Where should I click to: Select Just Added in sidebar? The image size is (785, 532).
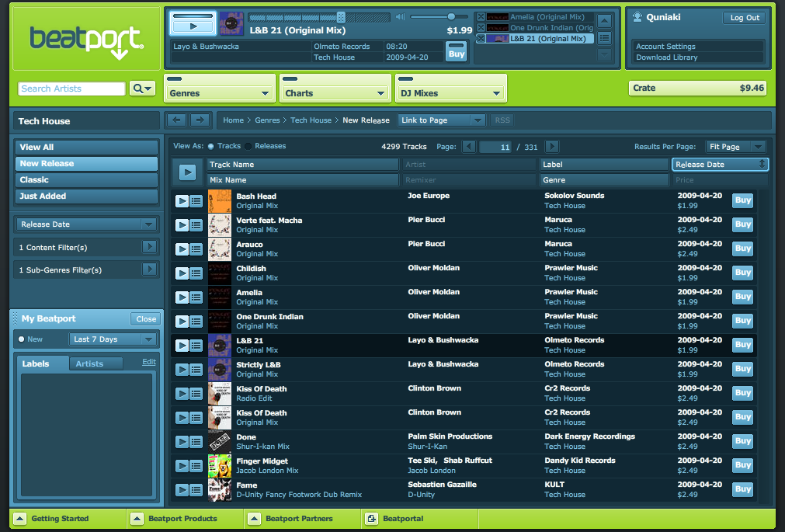click(87, 196)
